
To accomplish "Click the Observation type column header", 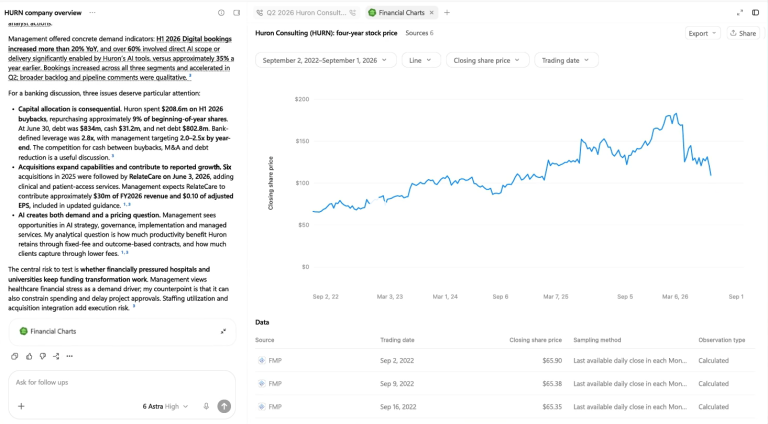I will (721, 340).
